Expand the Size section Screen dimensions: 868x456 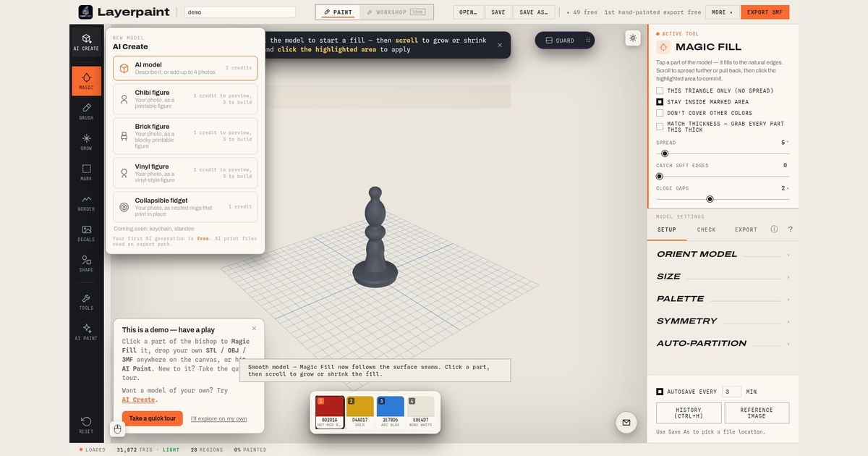click(x=723, y=276)
